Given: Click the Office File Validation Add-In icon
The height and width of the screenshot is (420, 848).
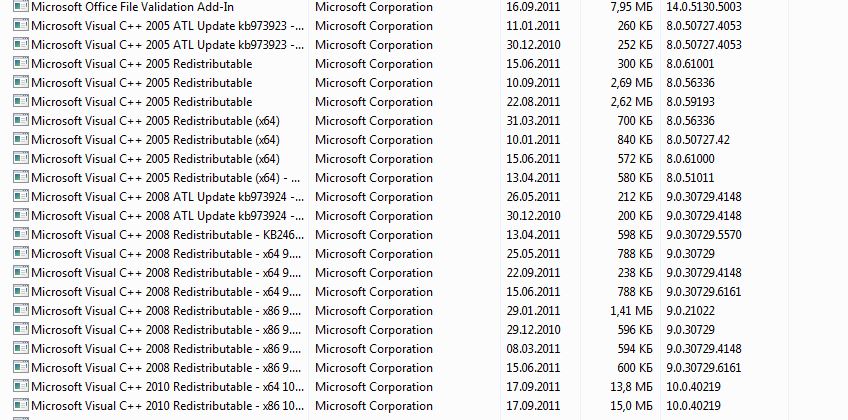Looking at the screenshot, I should click(x=20, y=7).
